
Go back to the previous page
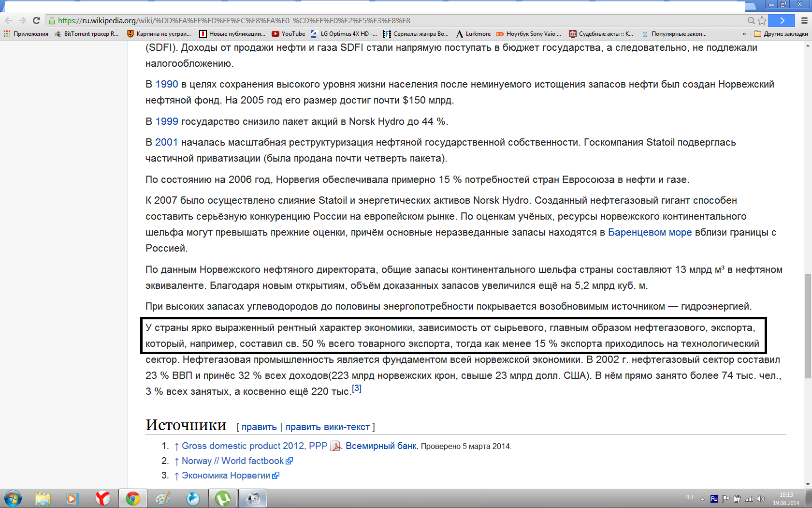pos(8,20)
